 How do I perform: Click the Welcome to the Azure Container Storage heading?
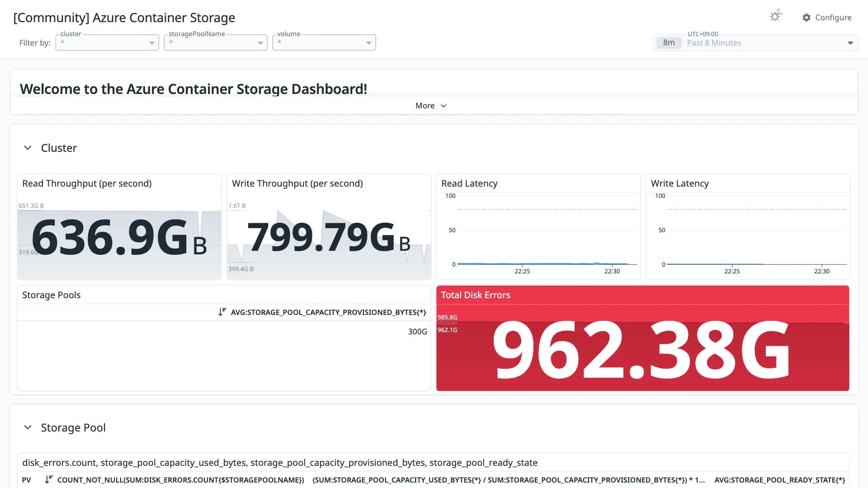193,89
